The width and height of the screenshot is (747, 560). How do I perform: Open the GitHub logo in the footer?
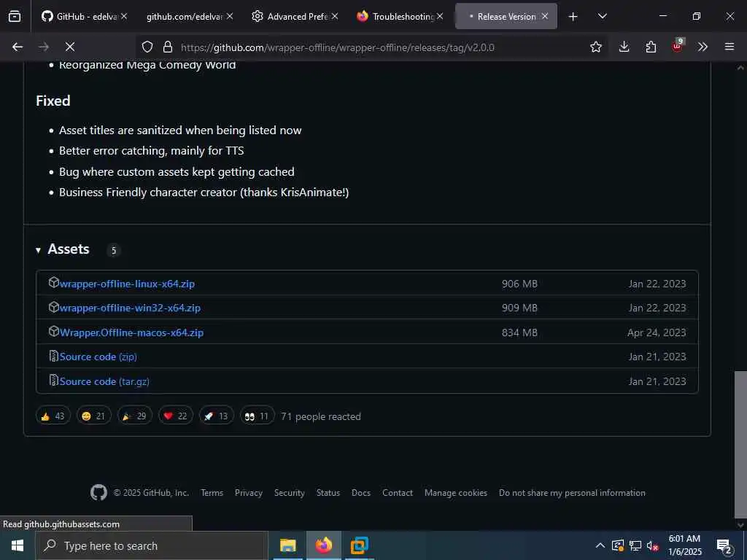98,492
